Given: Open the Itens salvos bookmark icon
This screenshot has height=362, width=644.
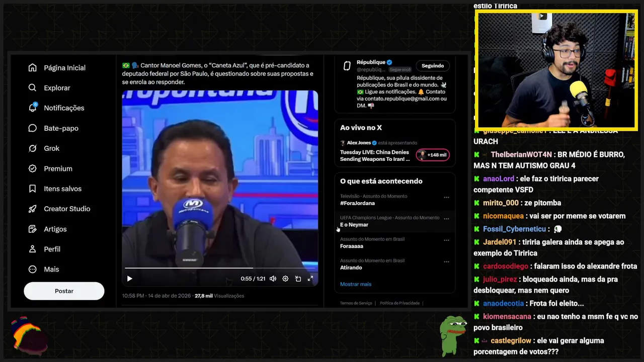Looking at the screenshot, I should 33,189.
